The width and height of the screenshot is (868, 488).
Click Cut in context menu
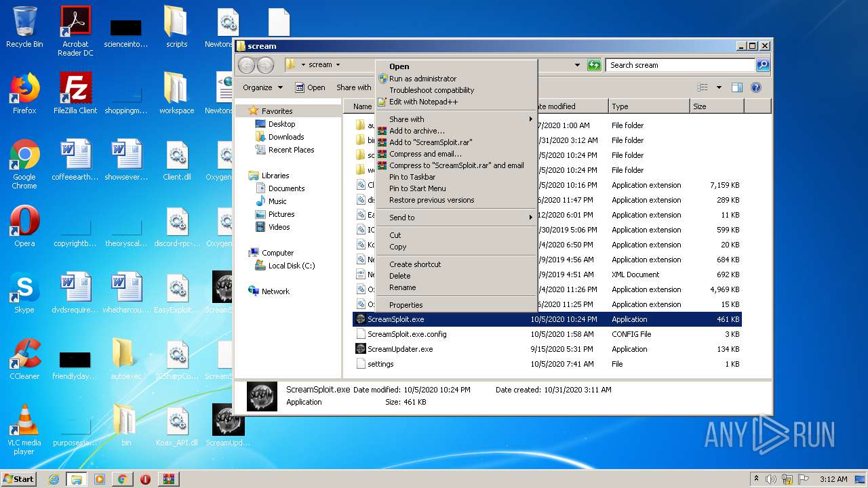[x=456, y=235]
